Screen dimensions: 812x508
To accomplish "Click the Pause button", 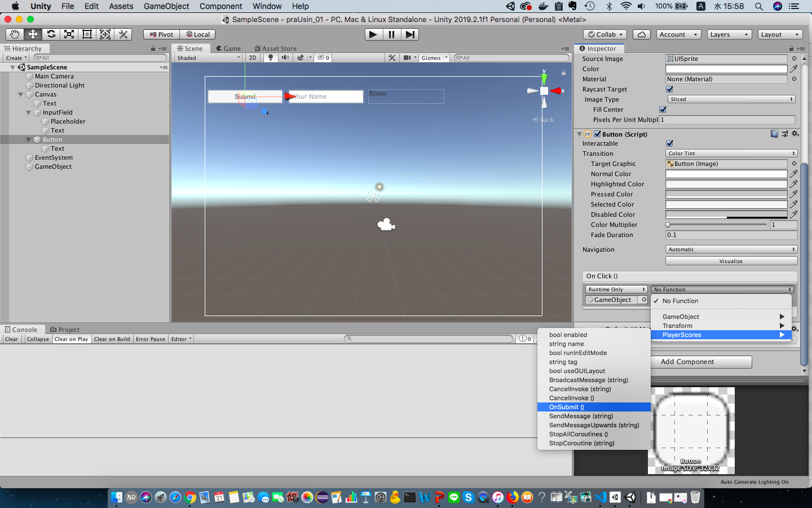I will coord(391,34).
